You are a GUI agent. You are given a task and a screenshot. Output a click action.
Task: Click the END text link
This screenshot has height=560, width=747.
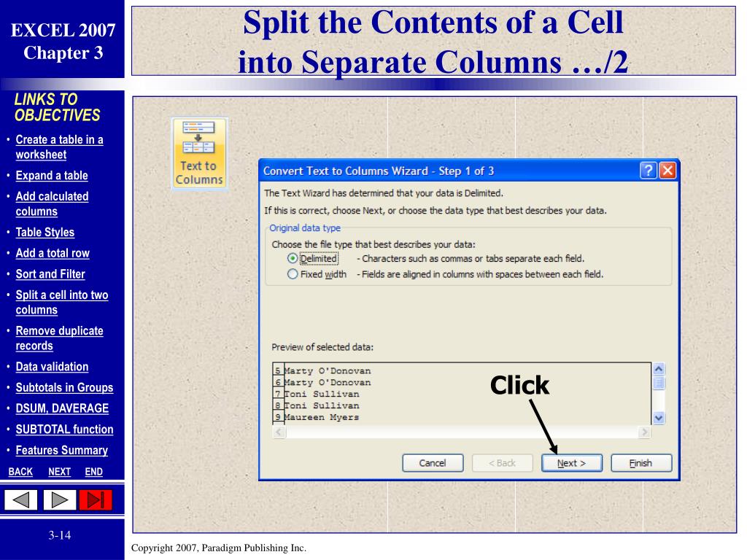point(94,472)
